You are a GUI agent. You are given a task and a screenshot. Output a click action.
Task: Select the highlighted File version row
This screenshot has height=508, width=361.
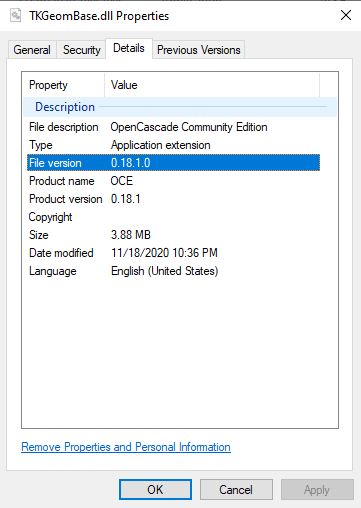pyautogui.click(x=173, y=163)
